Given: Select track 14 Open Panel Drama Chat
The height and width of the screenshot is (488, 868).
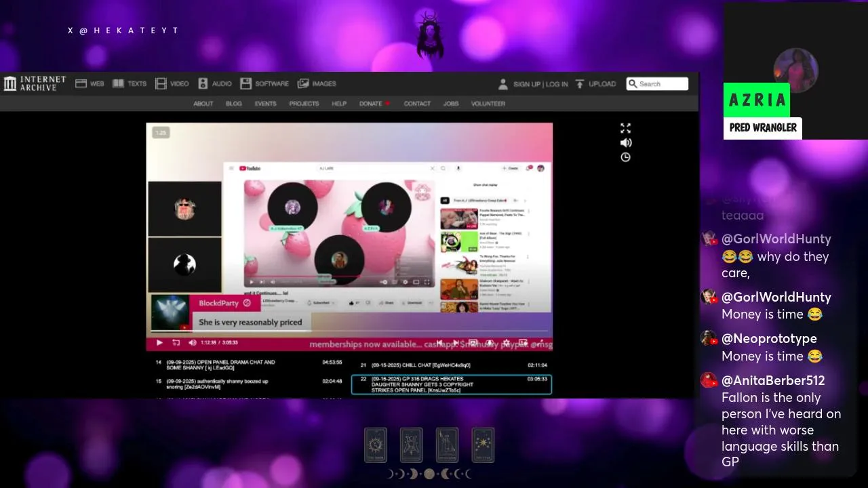Looking at the screenshot, I should coord(250,365).
